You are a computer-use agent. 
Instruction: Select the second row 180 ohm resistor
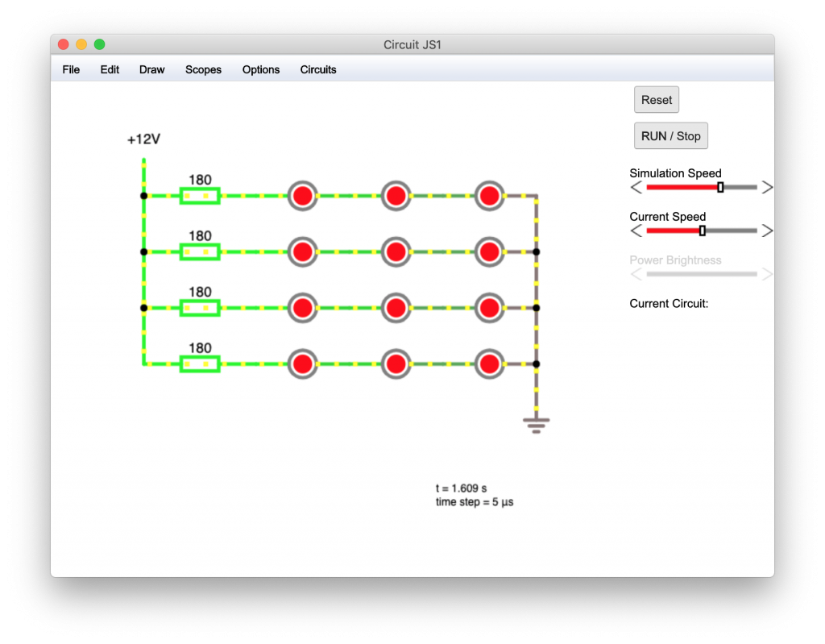tap(200, 251)
